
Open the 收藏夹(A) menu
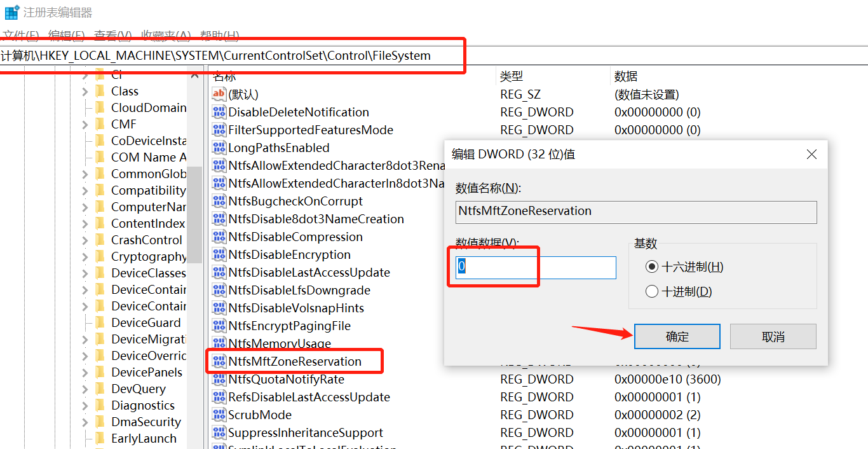click(x=166, y=36)
